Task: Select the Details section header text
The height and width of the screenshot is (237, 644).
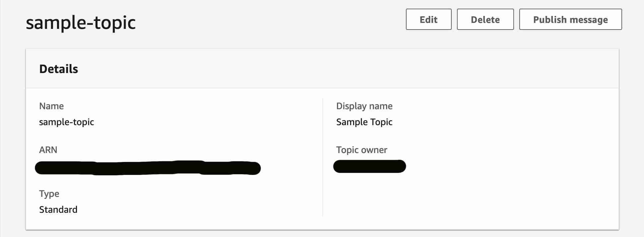Action: [x=59, y=69]
